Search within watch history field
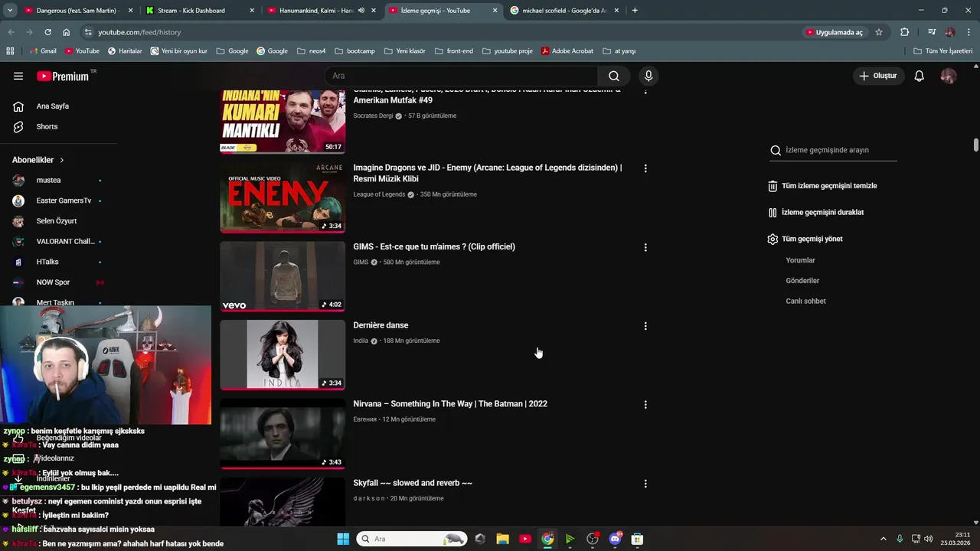The height and width of the screenshot is (551, 980). [833, 150]
